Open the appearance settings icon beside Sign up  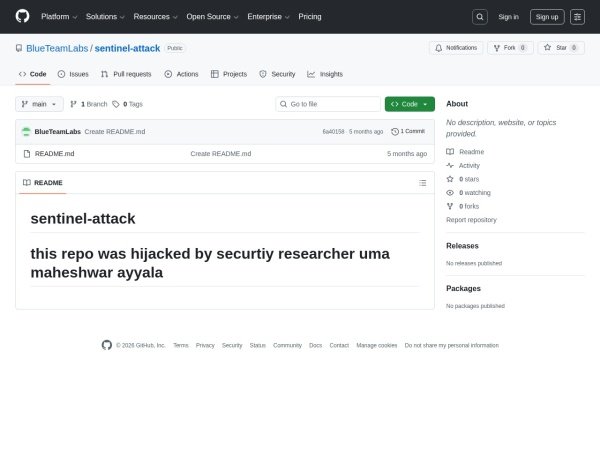click(577, 17)
